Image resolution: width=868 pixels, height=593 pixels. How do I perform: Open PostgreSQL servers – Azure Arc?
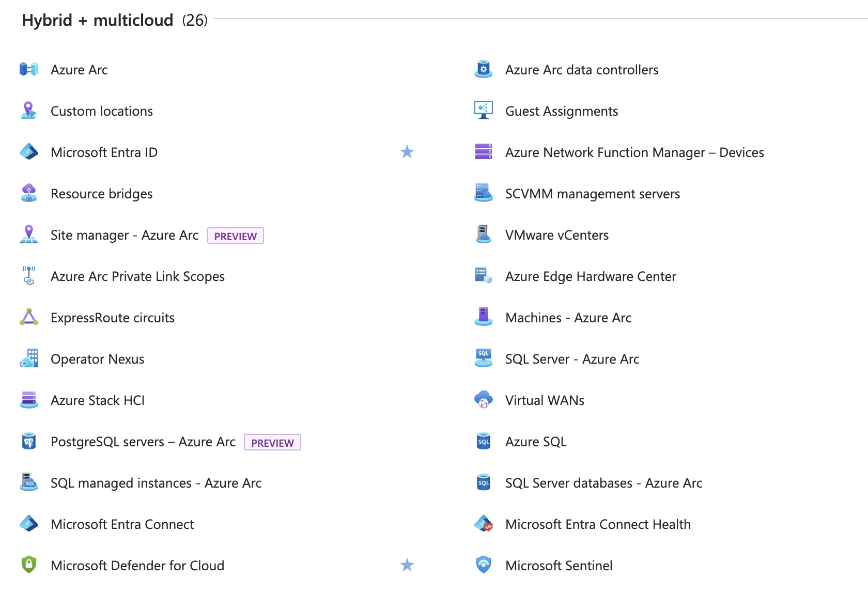143,442
